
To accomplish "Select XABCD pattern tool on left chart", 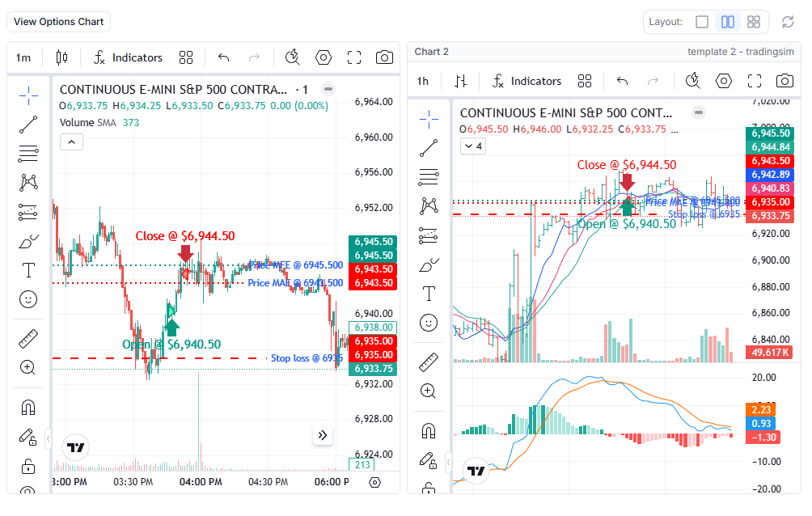I will pyautogui.click(x=28, y=182).
